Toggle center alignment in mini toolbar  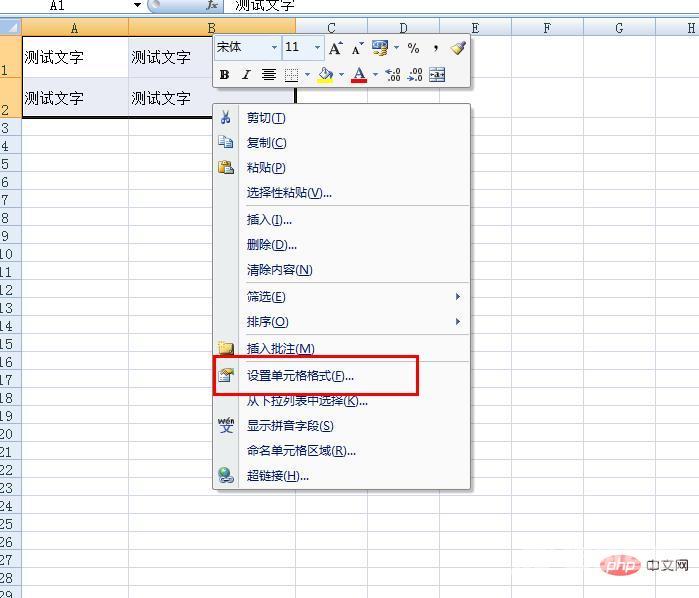[268, 75]
